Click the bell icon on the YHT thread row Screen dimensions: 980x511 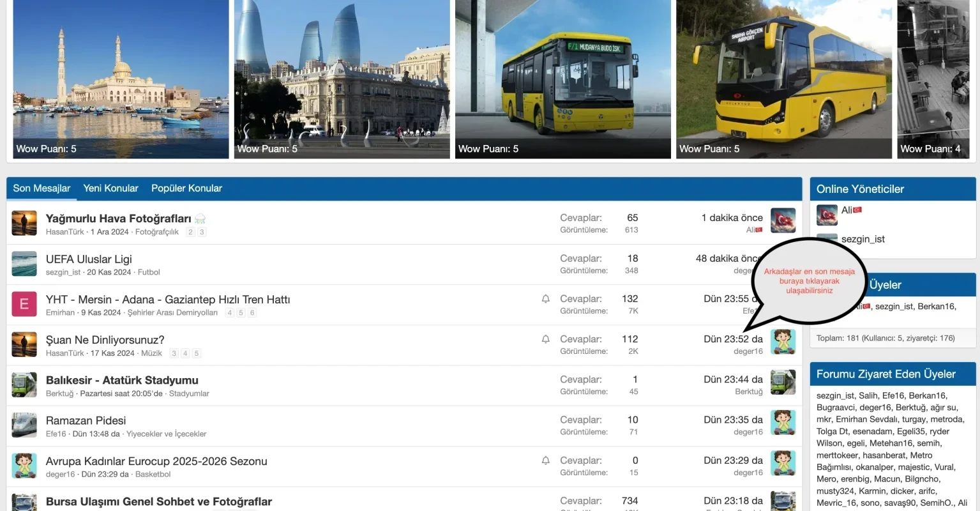point(545,299)
